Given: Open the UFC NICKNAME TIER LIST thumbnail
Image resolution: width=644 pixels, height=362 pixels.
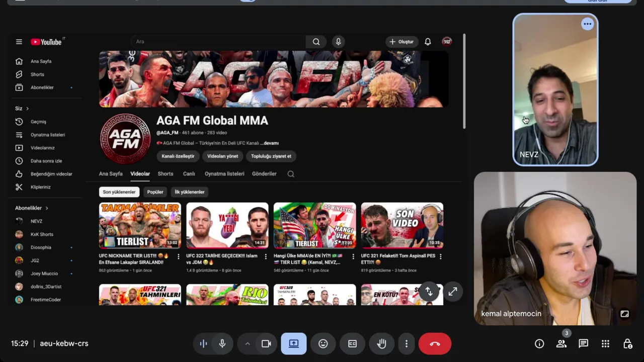Looking at the screenshot, I should point(140,225).
